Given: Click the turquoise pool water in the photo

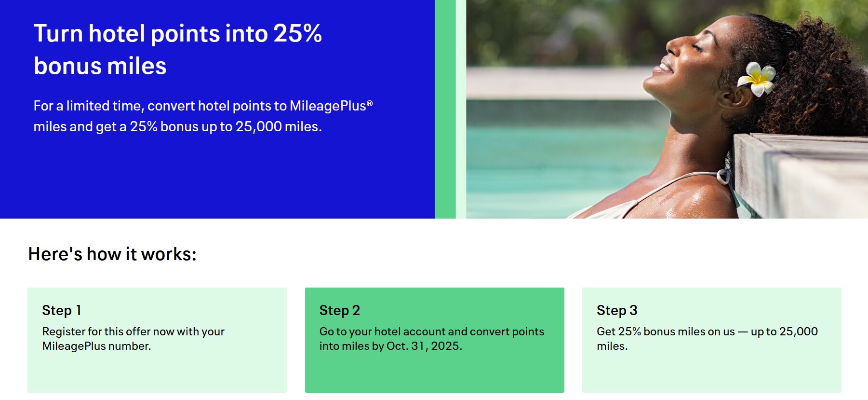Looking at the screenshot, I should point(554,159).
